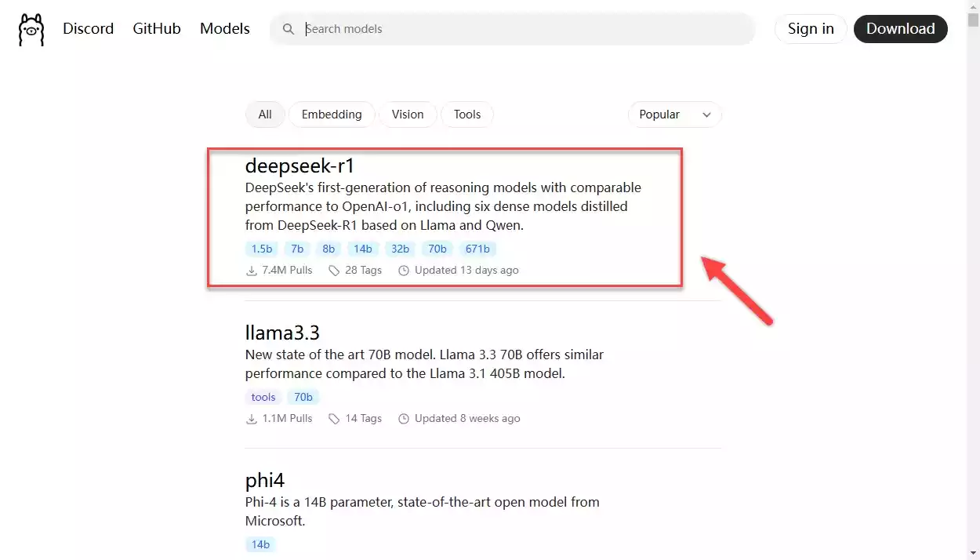Click the 70b size tag of deepseek-r1
This screenshot has width=980, height=560.
coord(437,249)
